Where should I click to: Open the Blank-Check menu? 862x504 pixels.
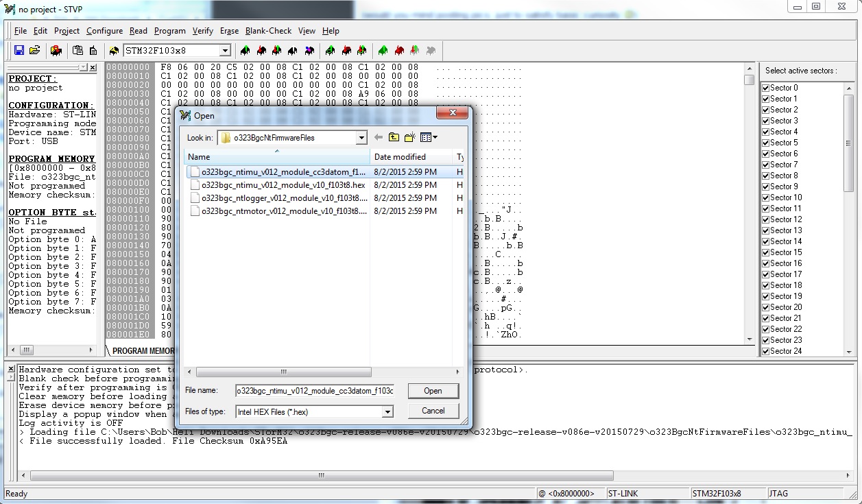tap(268, 31)
